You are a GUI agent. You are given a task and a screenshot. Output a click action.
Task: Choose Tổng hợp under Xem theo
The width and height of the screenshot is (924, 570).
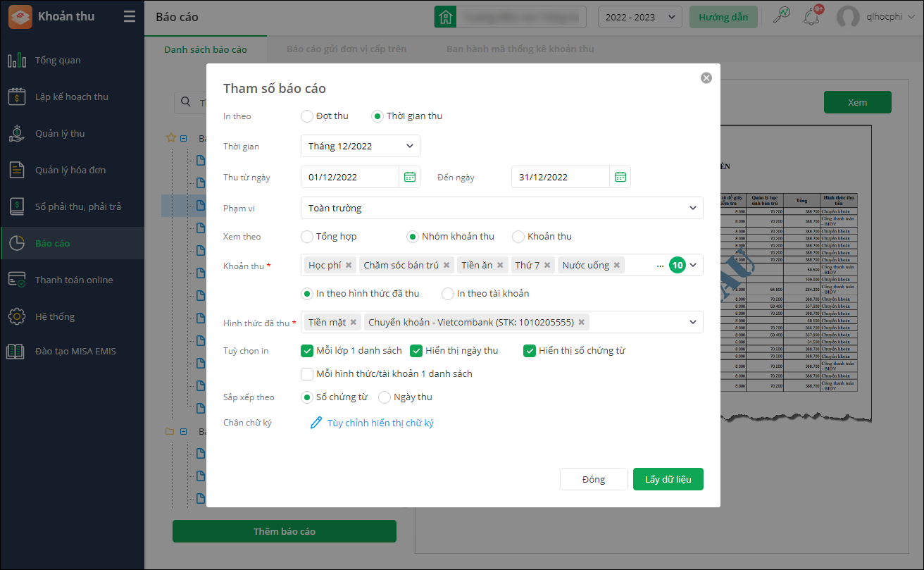(306, 237)
